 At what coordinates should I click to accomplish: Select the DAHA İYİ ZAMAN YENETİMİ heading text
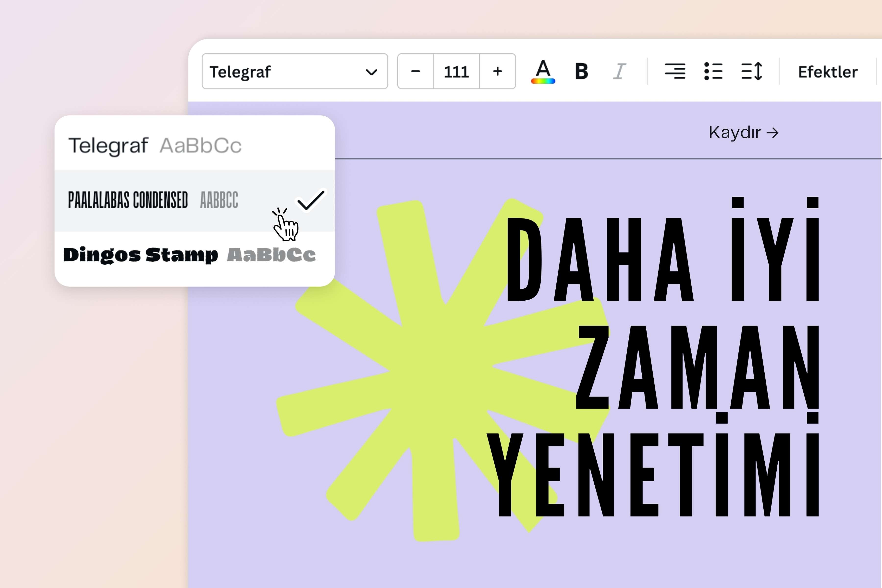pyautogui.click(x=653, y=357)
